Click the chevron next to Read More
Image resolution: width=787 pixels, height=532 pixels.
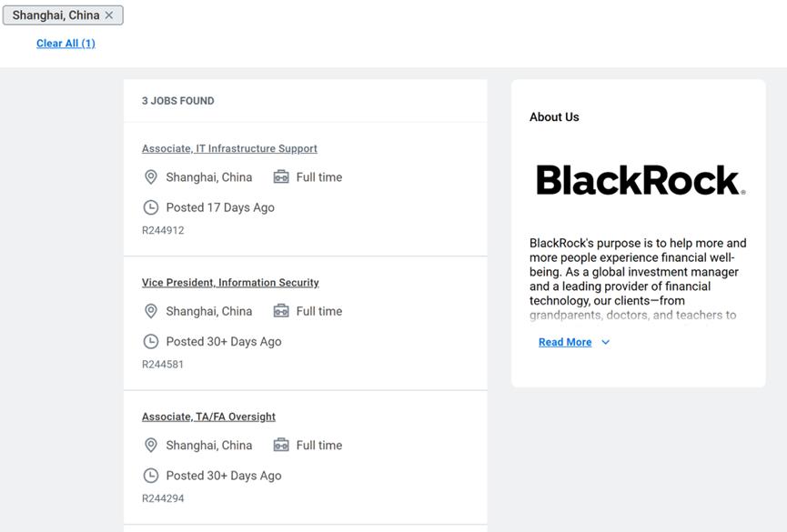606,343
